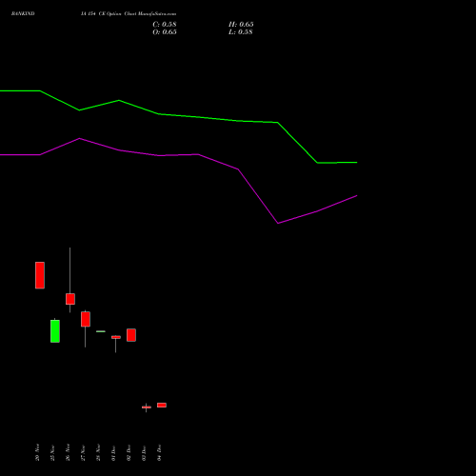Select the small red candle for 03 Dec

click(x=147, y=407)
